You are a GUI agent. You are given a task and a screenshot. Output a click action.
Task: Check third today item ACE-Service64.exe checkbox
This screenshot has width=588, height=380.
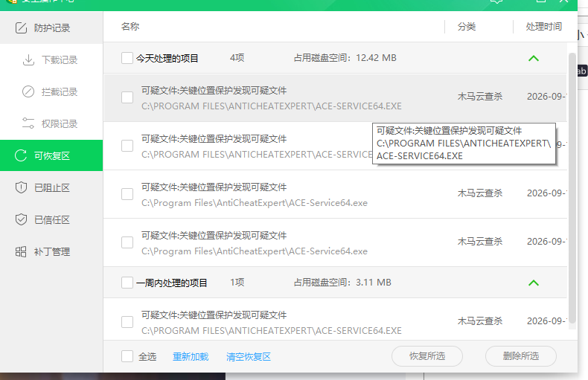click(127, 194)
